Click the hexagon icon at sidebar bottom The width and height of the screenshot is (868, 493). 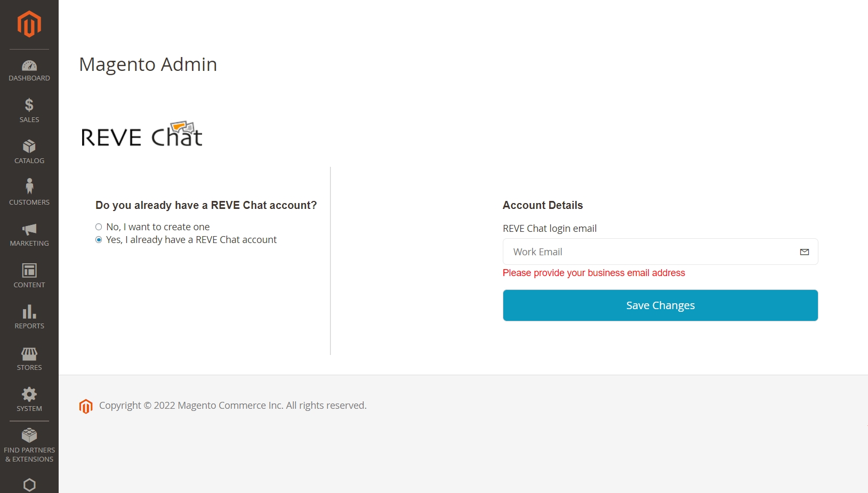click(29, 484)
